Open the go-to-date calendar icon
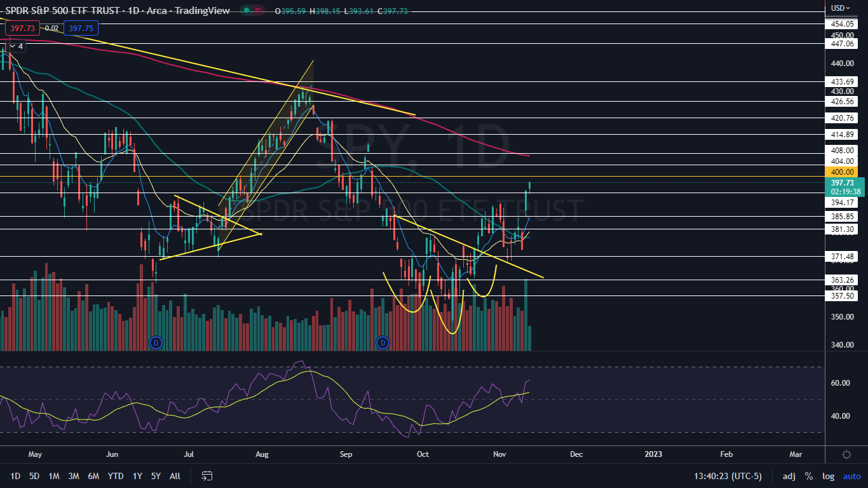Viewport: 868px width, 488px height. (x=207, y=475)
